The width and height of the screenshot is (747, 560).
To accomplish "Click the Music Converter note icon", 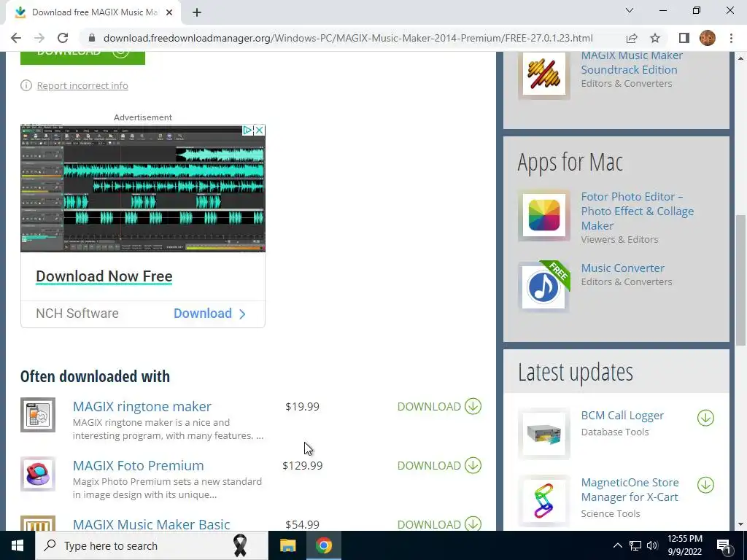I will (x=544, y=287).
